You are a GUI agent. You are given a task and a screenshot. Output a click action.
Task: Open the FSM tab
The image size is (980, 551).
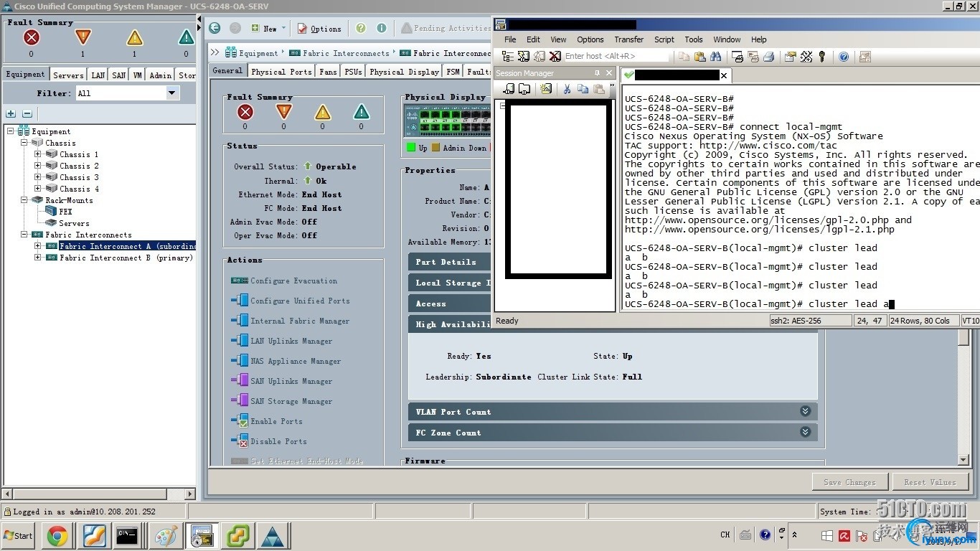(x=453, y=71)
